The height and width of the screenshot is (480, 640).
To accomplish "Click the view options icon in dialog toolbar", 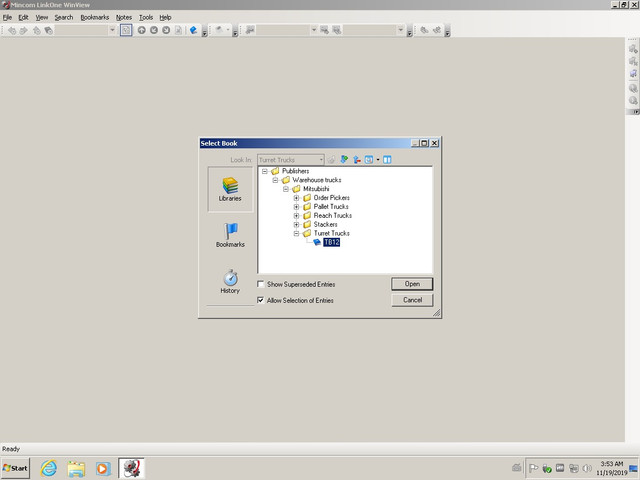I will [x=369, y=160].
